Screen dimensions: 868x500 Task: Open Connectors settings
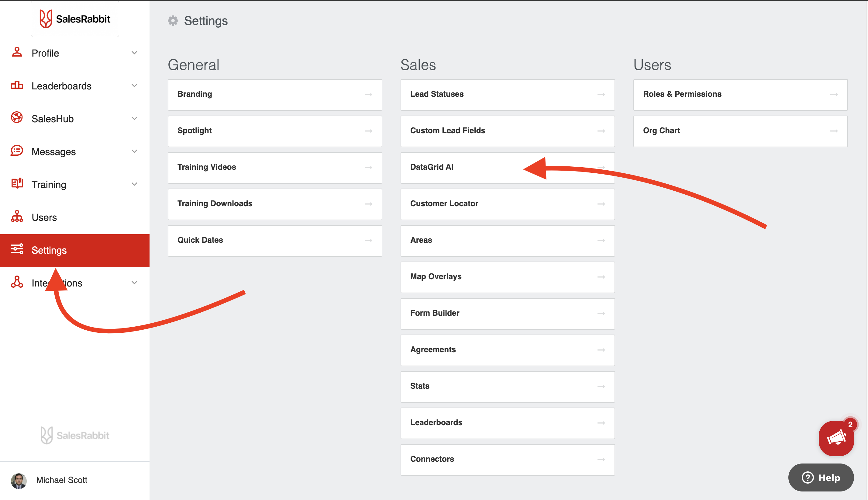point(508,460)
